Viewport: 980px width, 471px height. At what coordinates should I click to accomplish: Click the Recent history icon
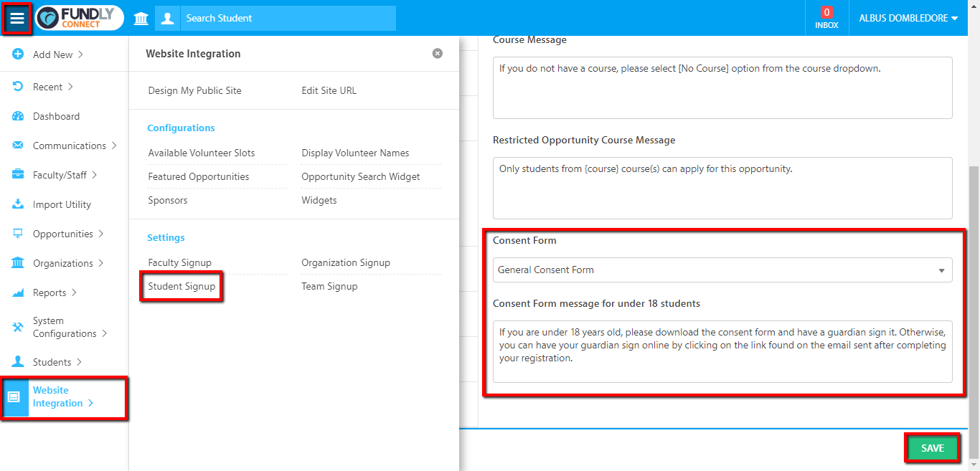point(18,87)
